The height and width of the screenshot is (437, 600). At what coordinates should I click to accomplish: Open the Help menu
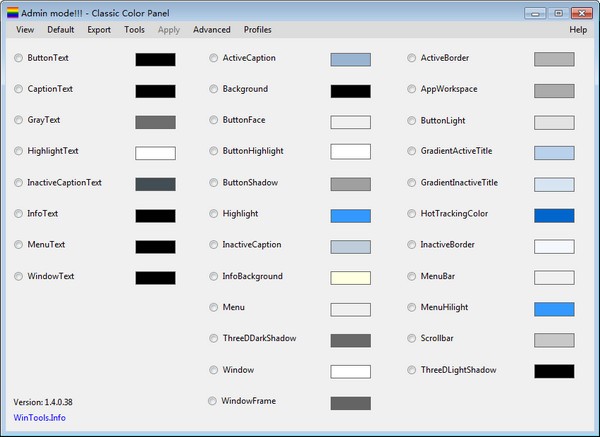click(x=578, y=30)
